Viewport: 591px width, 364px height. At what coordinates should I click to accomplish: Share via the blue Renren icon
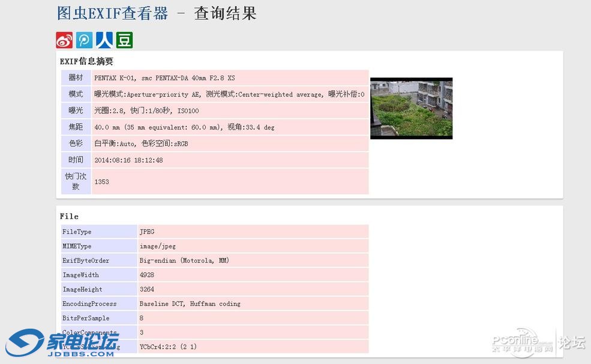pos(104,40)
